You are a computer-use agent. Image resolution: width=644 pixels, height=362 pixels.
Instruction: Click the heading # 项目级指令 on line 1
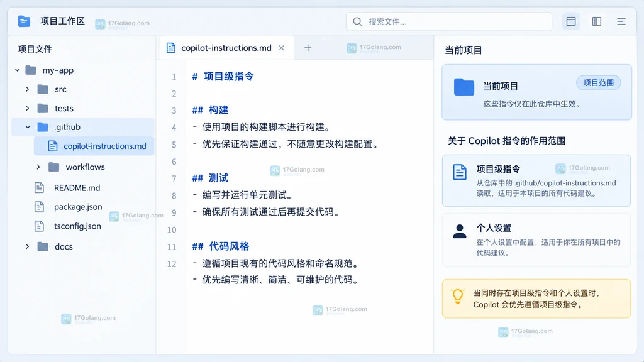[223, 76]
